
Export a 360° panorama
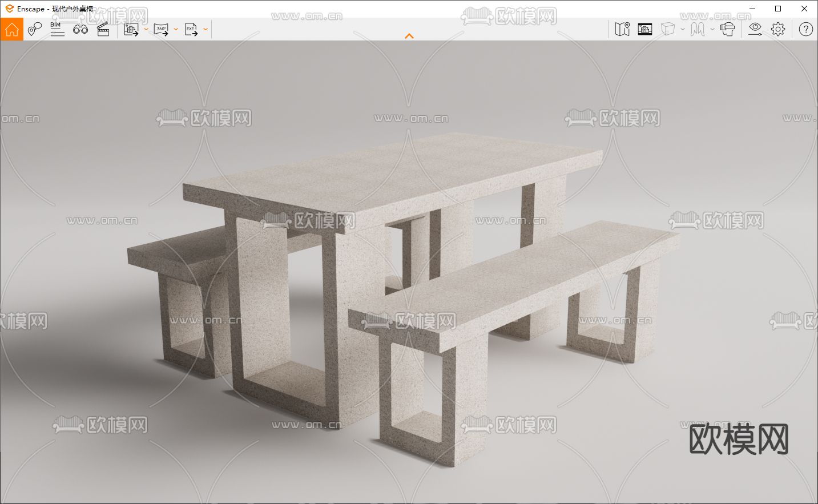tap(162, 29)
